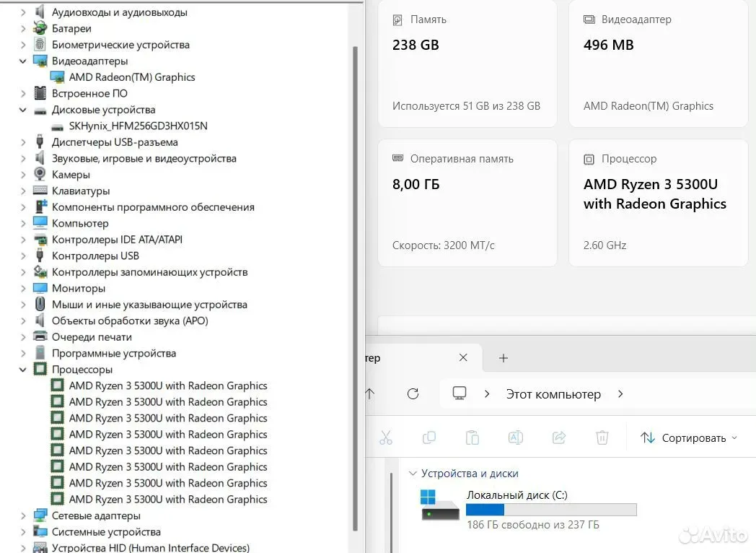Collapse the Дисковые устройства category
756x553 pixels.
22,110
